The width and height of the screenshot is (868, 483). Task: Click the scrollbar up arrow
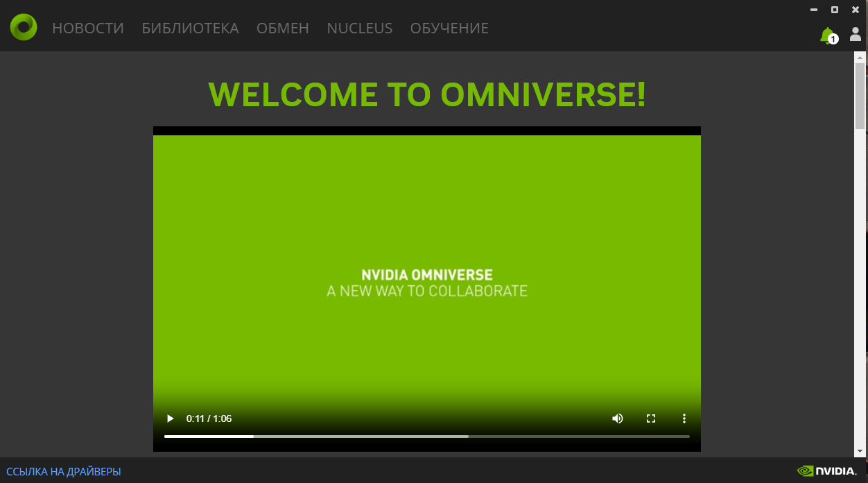click(x=860, y=57)
